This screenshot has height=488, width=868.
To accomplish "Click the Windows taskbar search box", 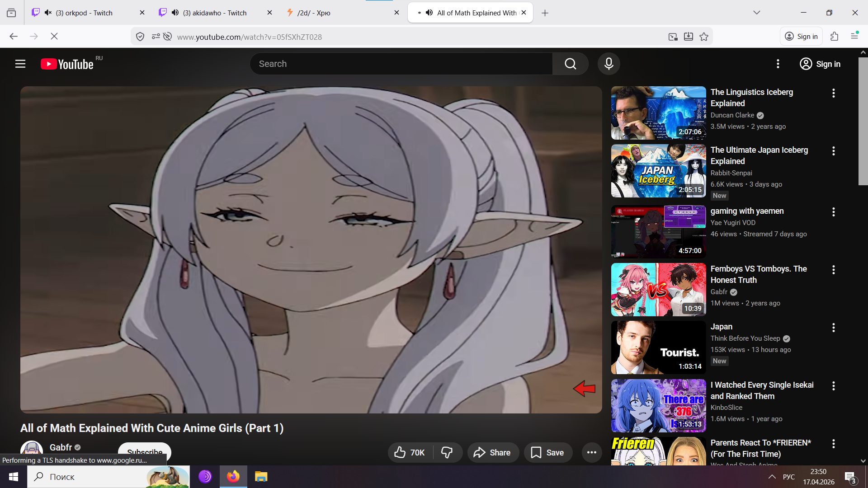I will (108, 477).
